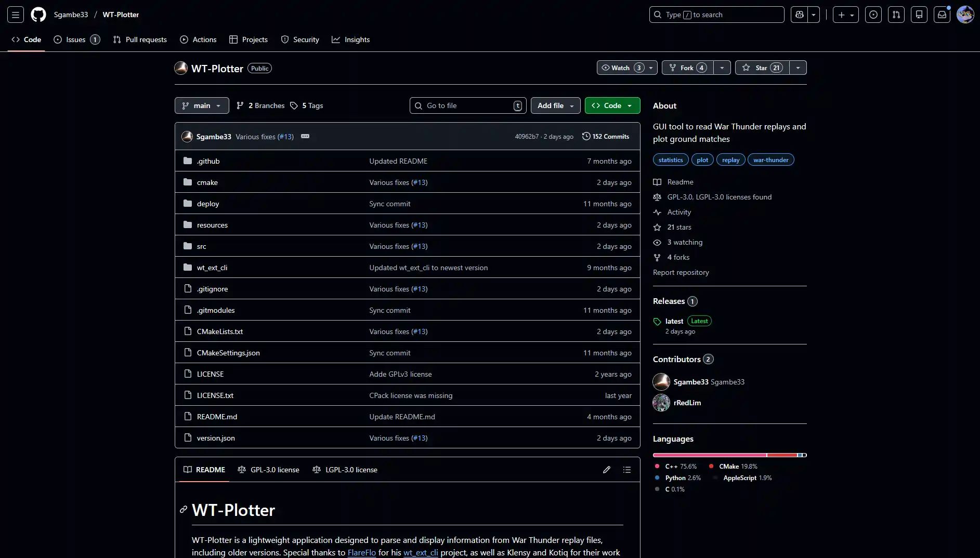Click the war-thunder topic tag
980x558 pixels.
[x=770, y=160]
